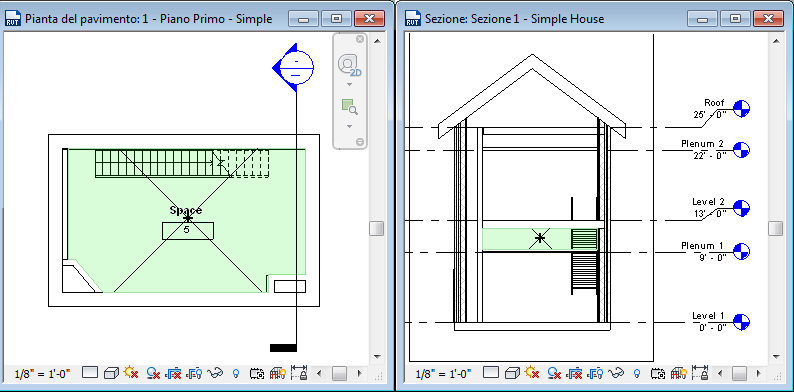Open the plan view scale 1/8" = 1'-0" selector
The width and height of the screenshot is (794, 392).
click(x=43, y=374)
